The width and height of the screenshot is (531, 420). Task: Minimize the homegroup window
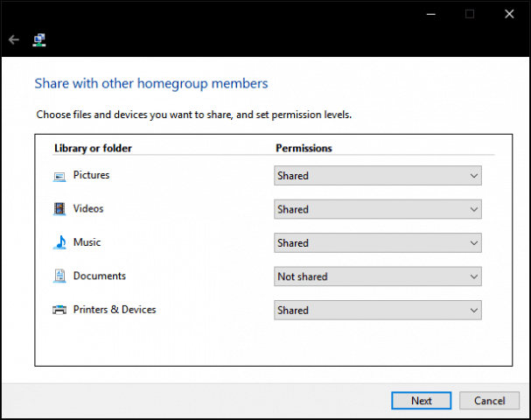[430, 14]
